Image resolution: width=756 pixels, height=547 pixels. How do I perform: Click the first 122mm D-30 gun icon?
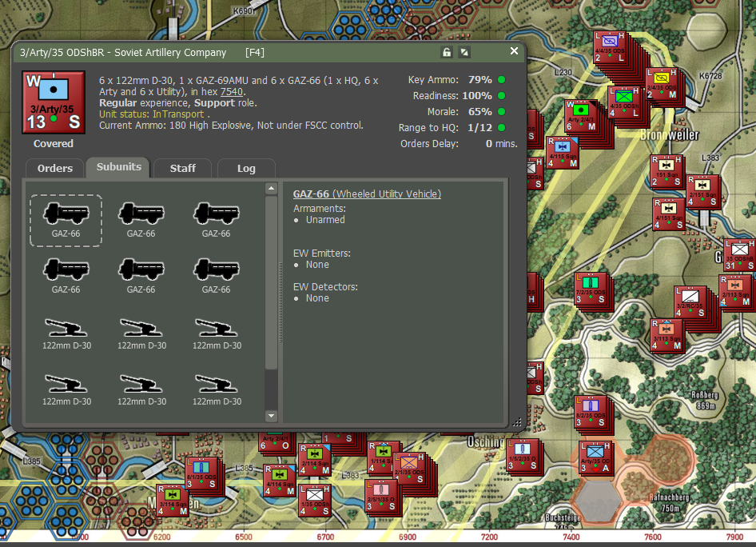tap(66, 328)
